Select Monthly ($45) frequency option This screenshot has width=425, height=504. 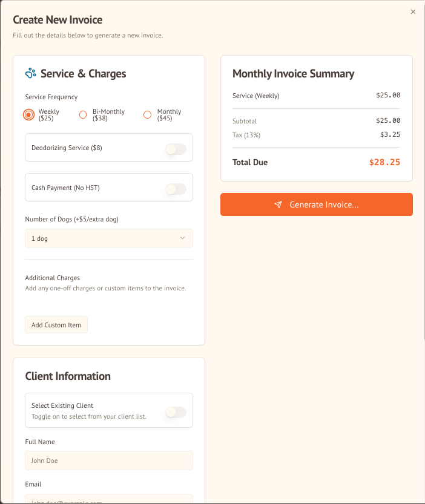[147, 114]
